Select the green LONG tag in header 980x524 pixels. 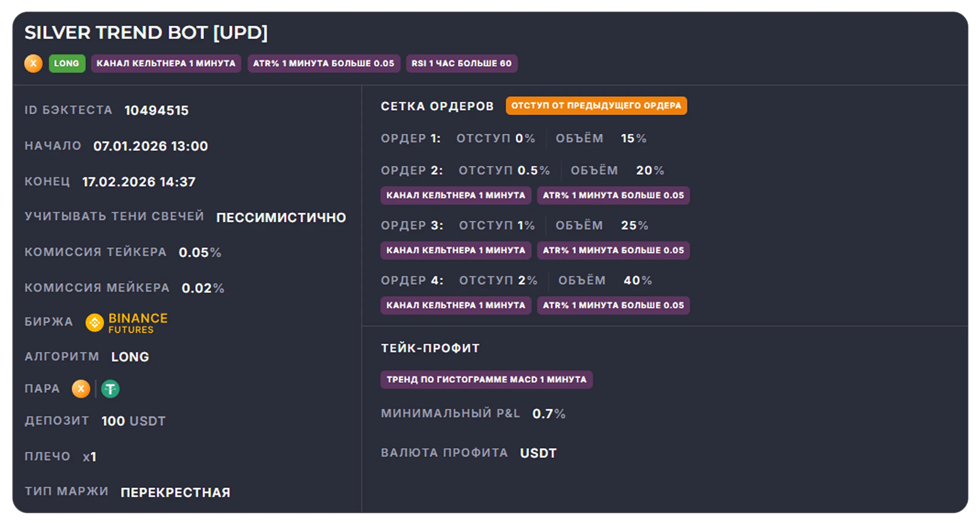click(67, 63)
